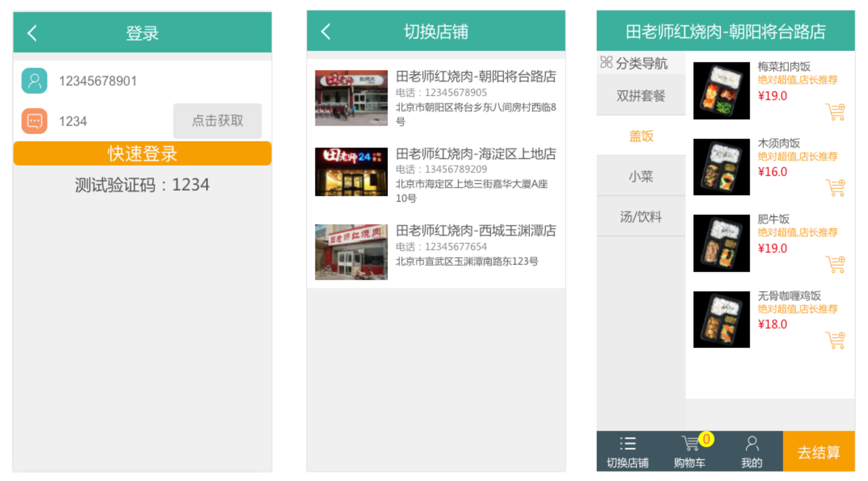
Task: Select phone number 12345677654
Action: click(456, 246)
